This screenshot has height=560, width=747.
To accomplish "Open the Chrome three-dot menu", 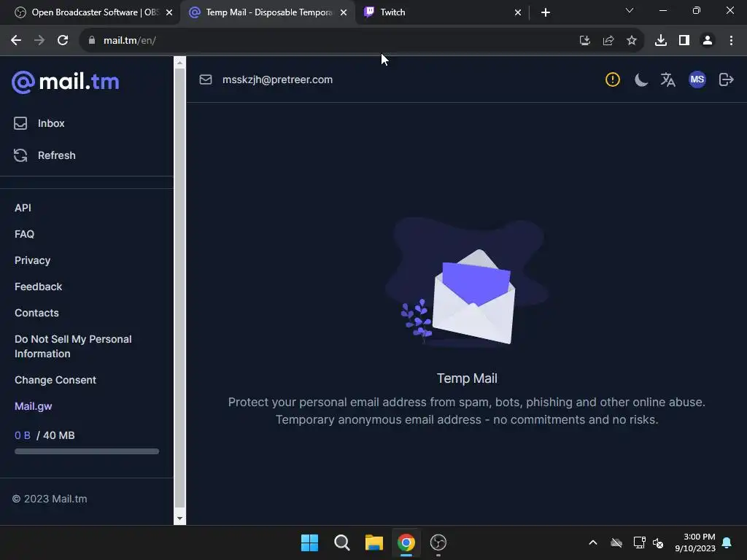I will pos(731,41).
